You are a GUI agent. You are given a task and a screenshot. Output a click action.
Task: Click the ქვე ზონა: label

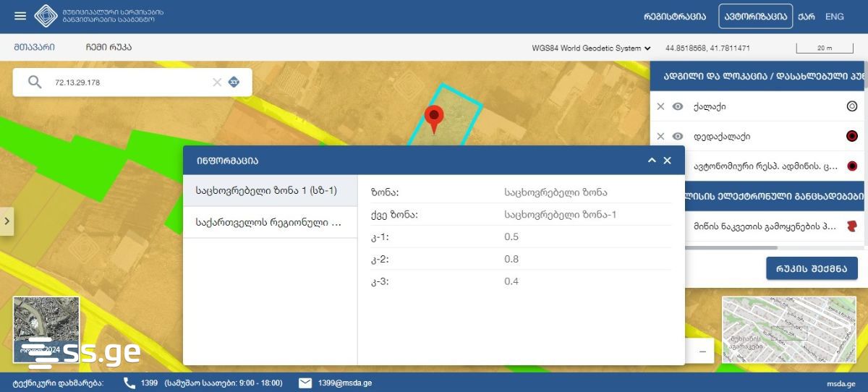click(394, 215)
